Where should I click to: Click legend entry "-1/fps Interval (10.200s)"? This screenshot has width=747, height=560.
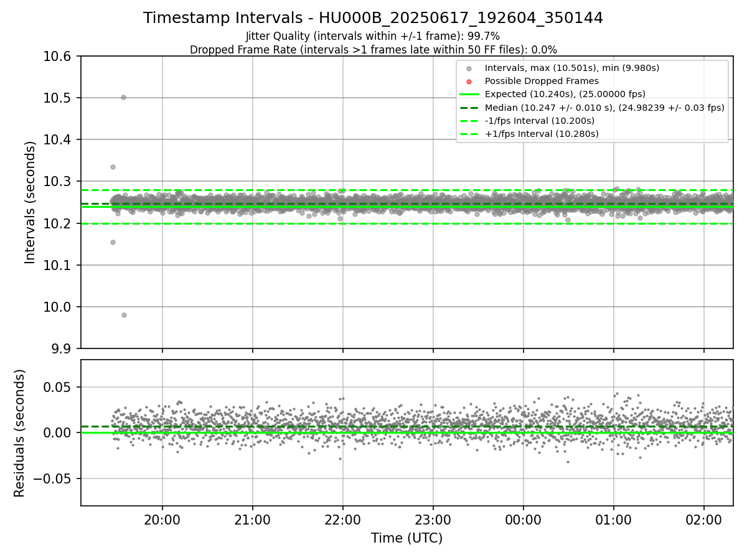[x=540, y=121]
